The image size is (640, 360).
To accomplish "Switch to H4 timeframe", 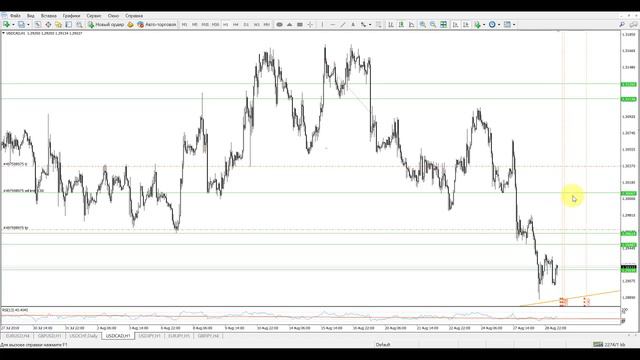I will (236, 24).
